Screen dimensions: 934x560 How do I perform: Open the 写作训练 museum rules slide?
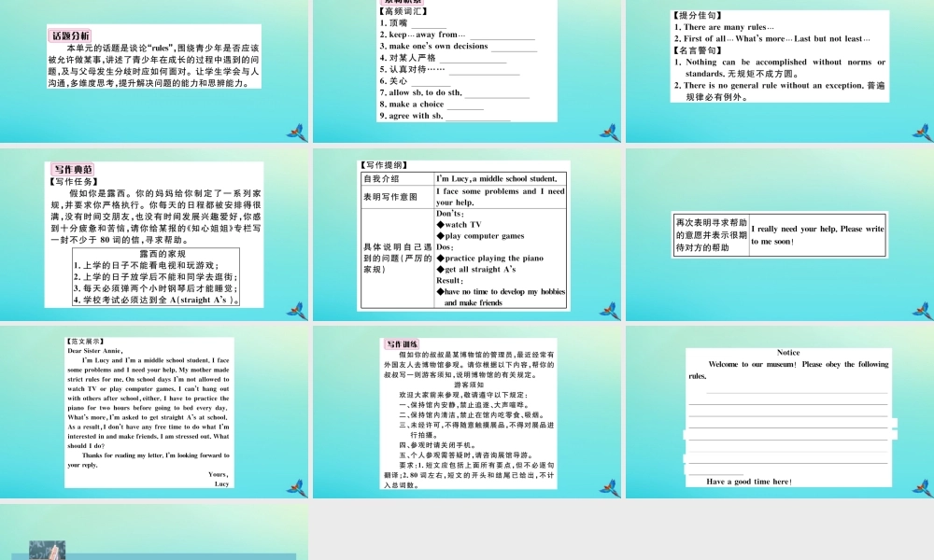tap(468, 412)
